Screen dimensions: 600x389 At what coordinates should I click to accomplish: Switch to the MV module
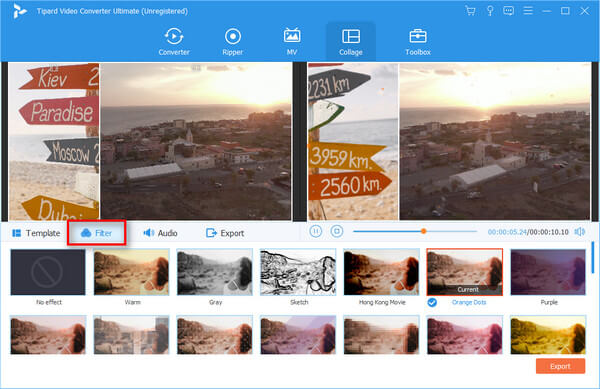(x=292, y=41)
